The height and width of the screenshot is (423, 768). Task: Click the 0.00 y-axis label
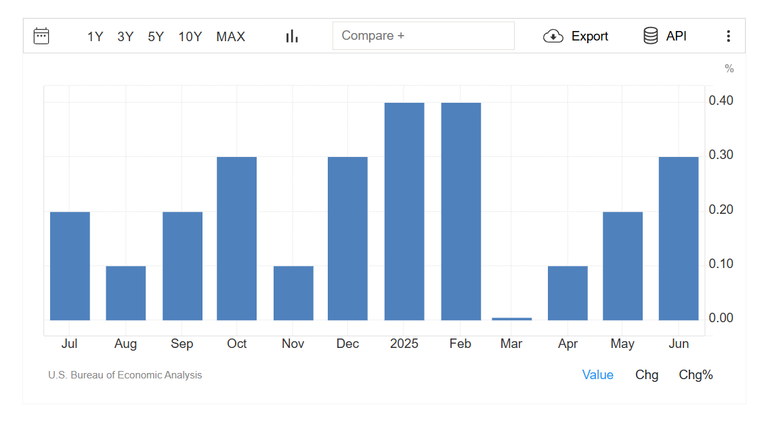721,318
